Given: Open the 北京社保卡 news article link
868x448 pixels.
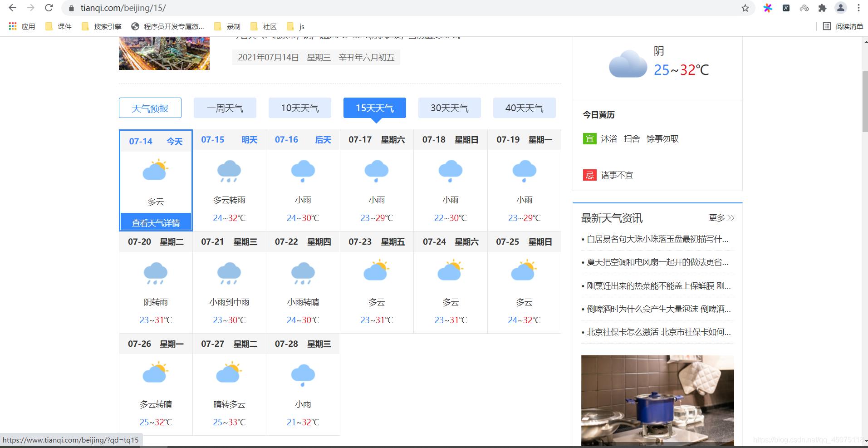Looking at the screenshot, I should click(x=657, y=332).
